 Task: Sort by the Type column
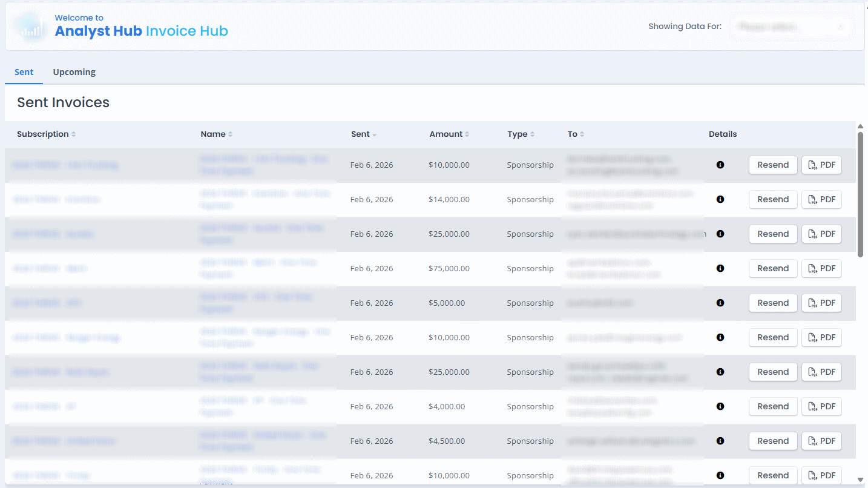coord(521,134)
